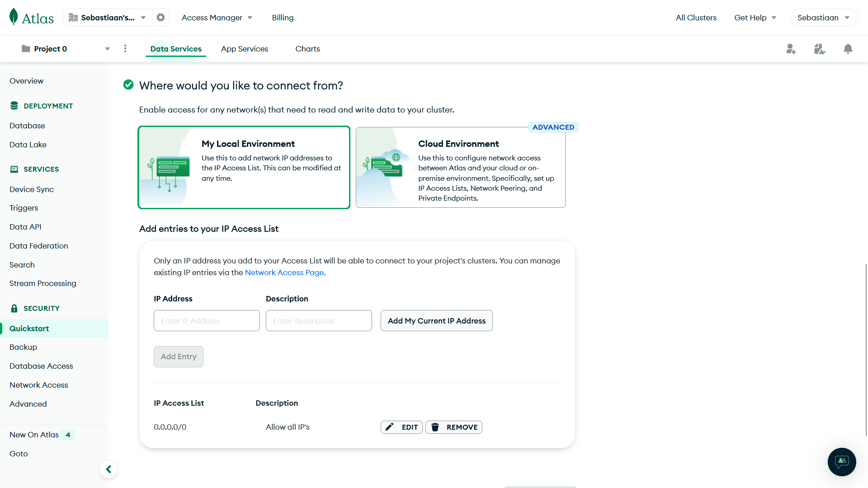Screen dimensions: 868x488
Task: Click the trash icon to remove the IP entry
Action: (435, 427)
